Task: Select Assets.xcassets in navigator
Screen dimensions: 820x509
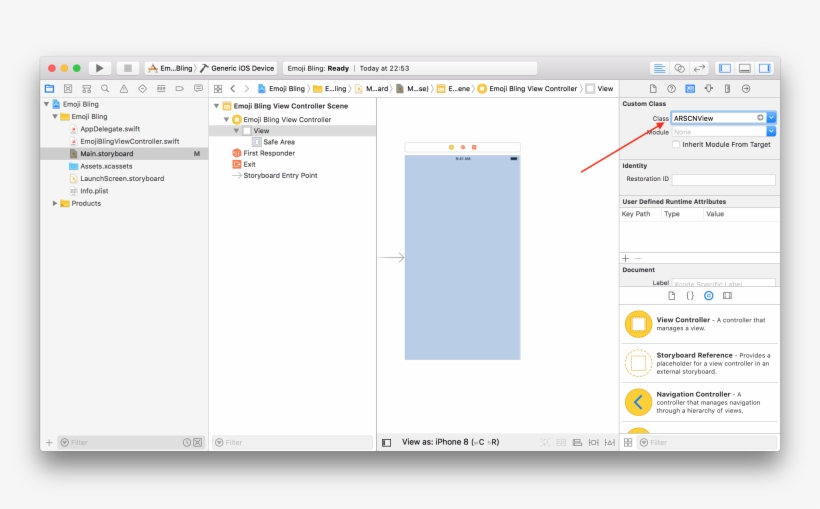Action: 101,166
